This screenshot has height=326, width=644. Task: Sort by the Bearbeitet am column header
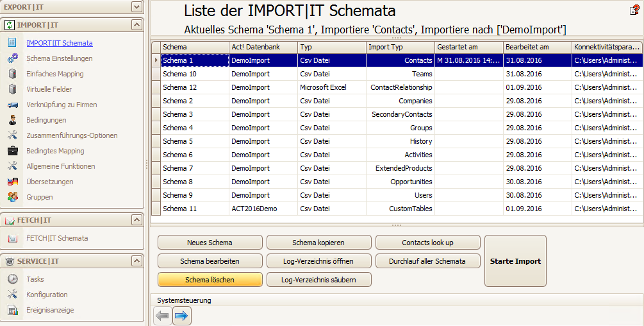(538, 47)
